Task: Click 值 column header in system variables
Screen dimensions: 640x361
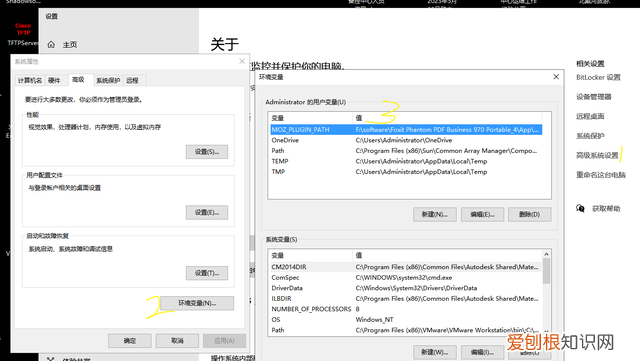Action: click(x=447, y=255)
